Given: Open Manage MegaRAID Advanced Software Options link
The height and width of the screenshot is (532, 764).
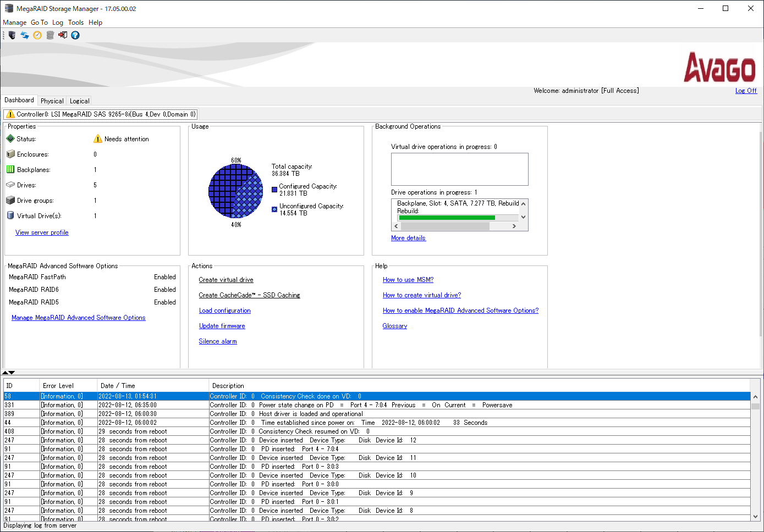Looking at the screenshot, I should coord(79,318).
